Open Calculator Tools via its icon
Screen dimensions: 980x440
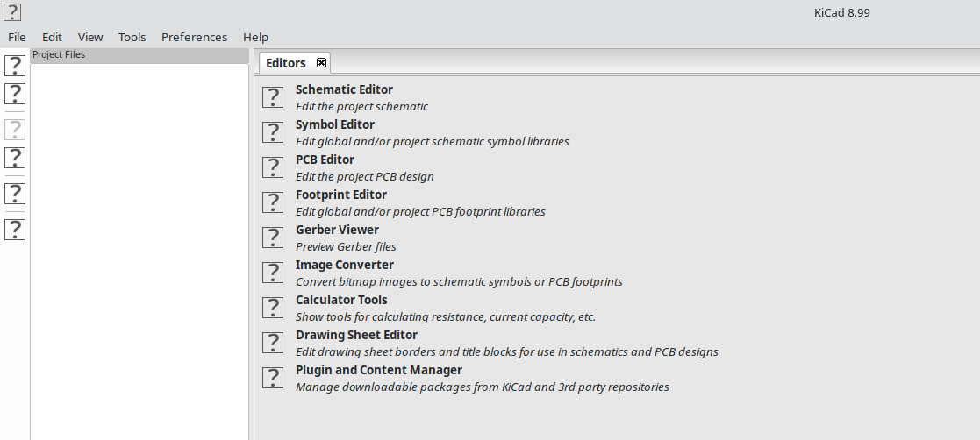click(273, 307)
